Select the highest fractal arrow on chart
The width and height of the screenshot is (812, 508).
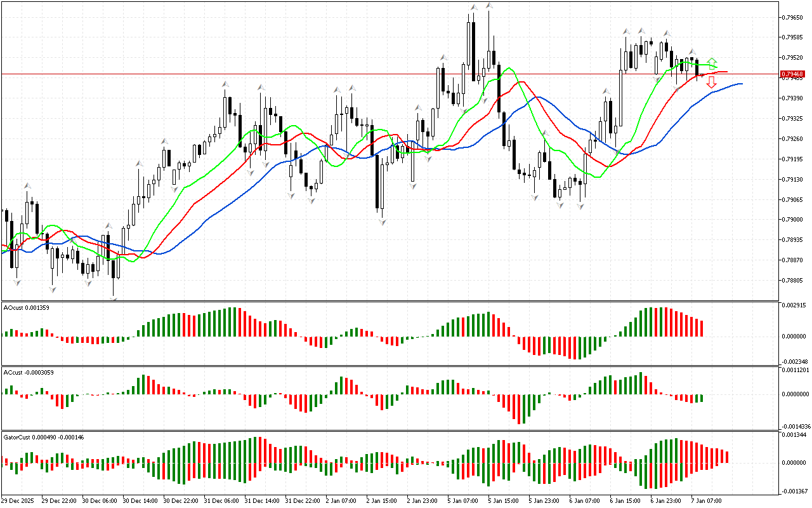[489, 6]
